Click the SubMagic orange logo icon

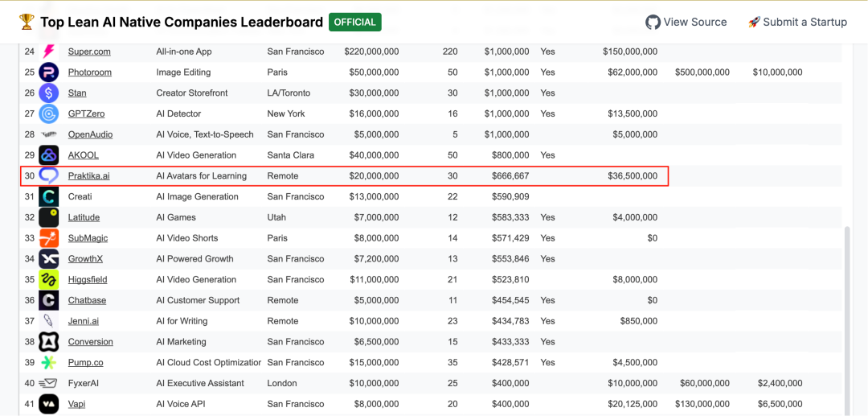(49, 238)
